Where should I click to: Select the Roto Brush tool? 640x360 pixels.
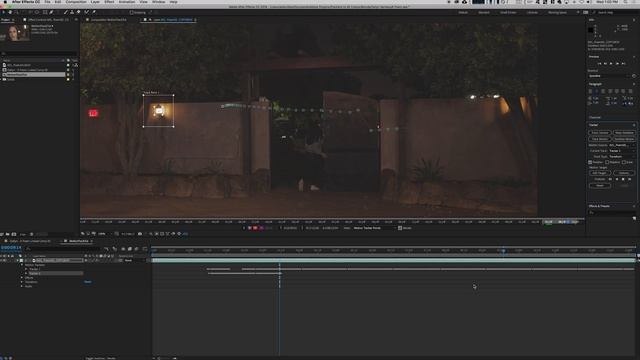click(86, 12)
